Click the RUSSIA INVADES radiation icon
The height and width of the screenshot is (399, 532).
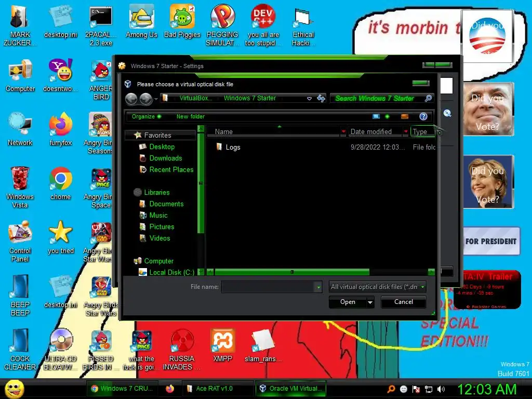182,350
